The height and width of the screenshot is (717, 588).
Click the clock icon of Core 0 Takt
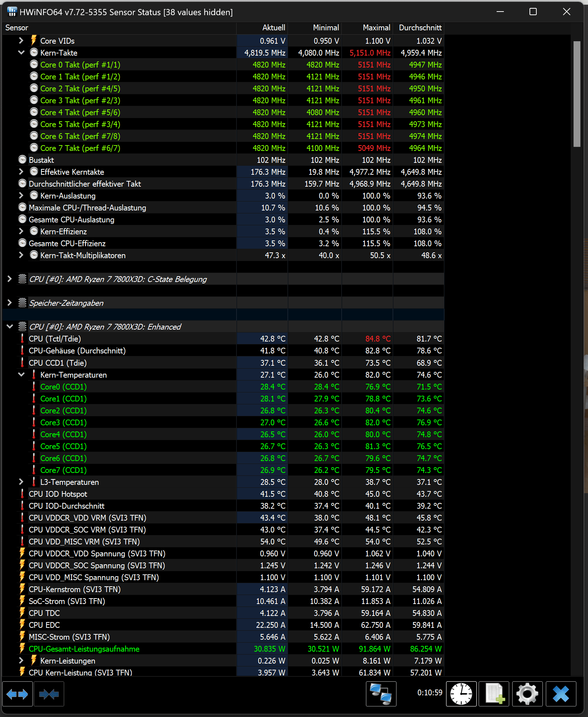[34, 64]
